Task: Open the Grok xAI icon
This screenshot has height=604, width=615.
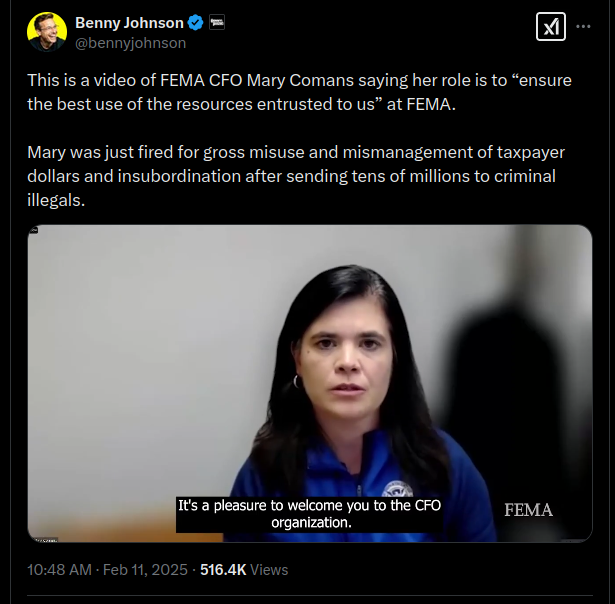Action: 551,27
